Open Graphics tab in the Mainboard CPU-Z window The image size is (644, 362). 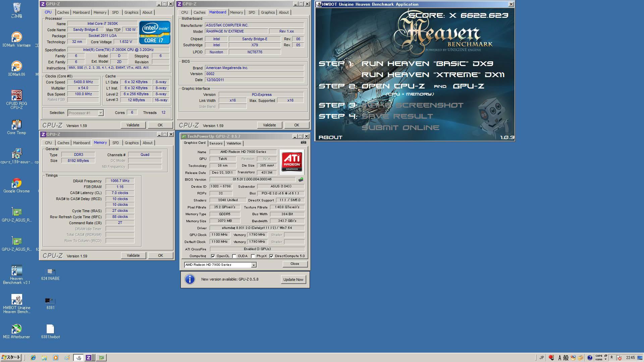268,12
